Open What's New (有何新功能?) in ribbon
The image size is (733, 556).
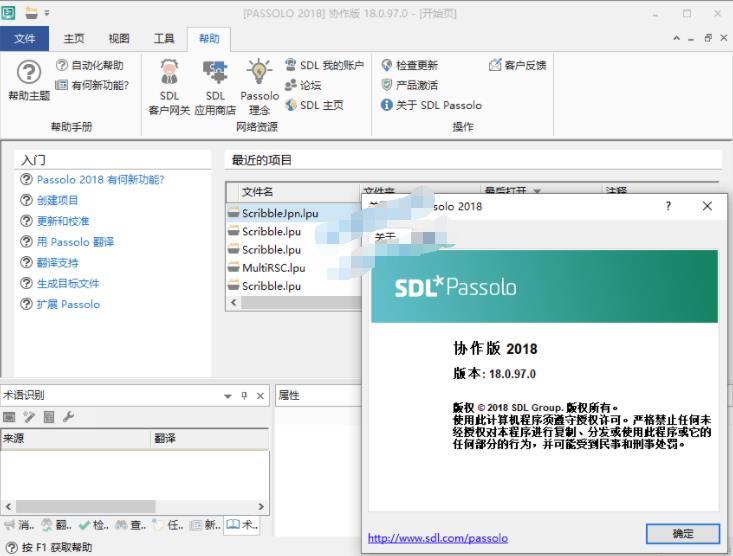click(x=92, y=85)
